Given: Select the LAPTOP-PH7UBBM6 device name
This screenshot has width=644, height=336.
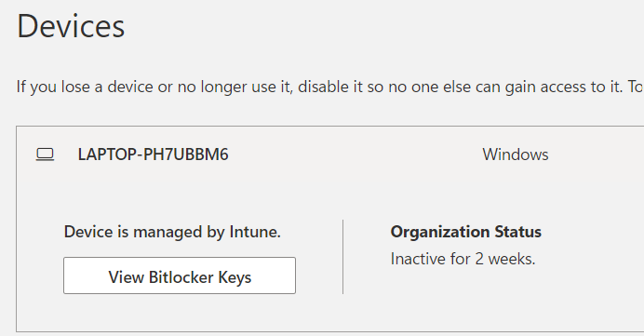Looking at the screenshot, I should coord(154,155).
